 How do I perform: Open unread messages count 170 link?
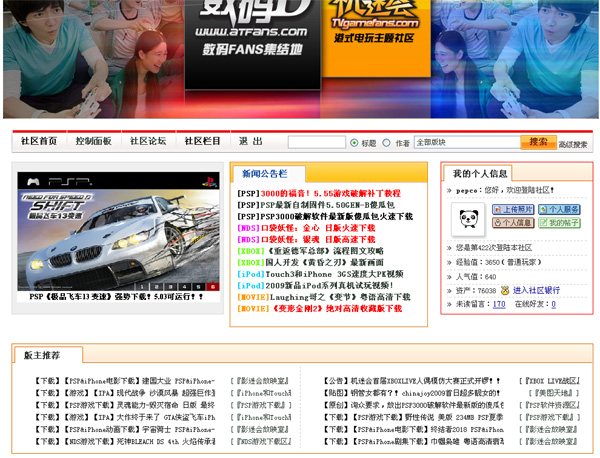click(x=499, y=304)
